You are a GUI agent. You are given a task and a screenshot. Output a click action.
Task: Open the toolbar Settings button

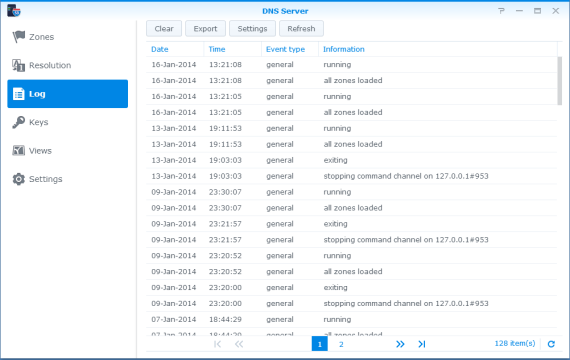(x=252, y=28)
